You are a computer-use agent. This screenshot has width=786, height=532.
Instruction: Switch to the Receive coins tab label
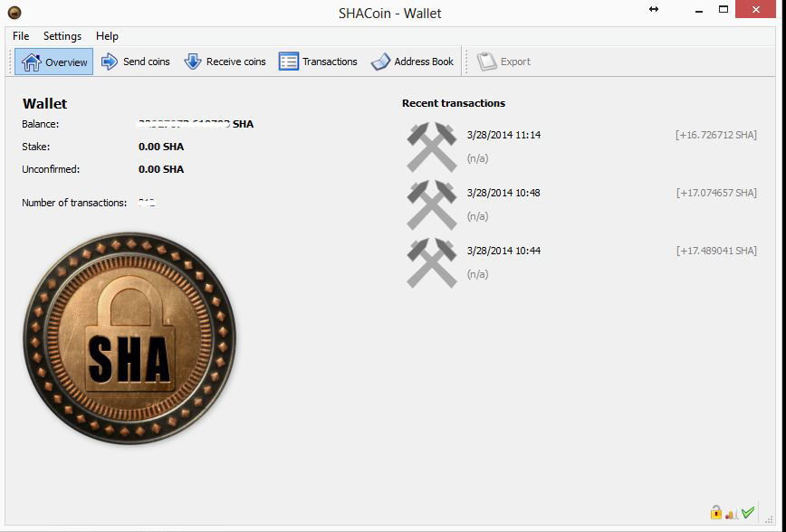coord(236,62)
